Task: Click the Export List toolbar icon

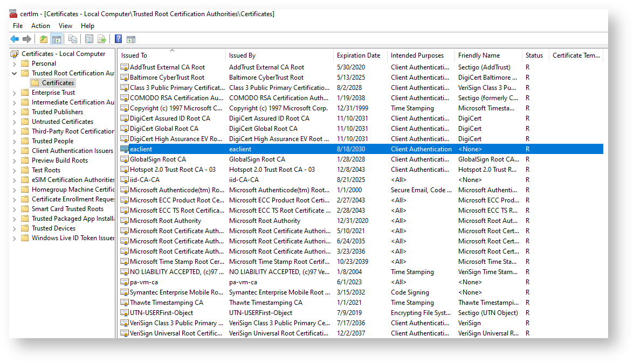Action: pos(101,39)
